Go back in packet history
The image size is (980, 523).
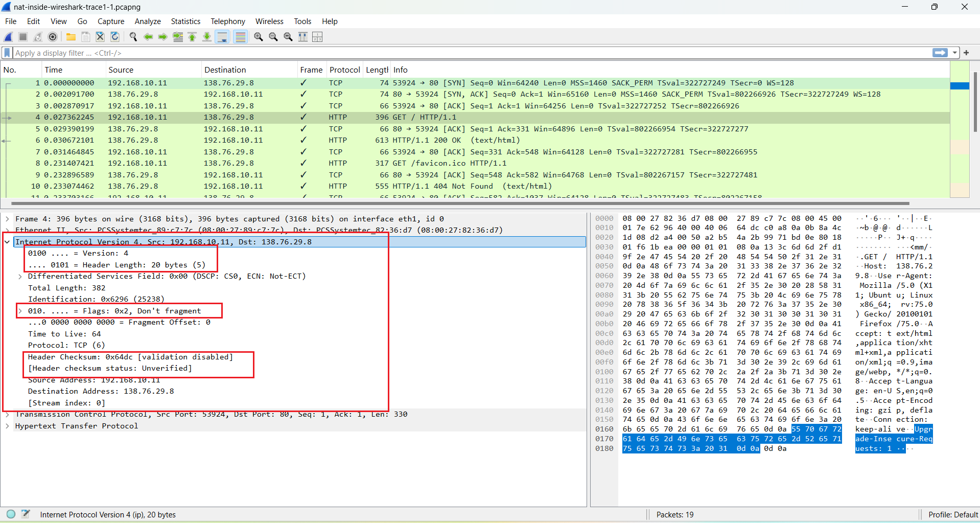[148, 37]
